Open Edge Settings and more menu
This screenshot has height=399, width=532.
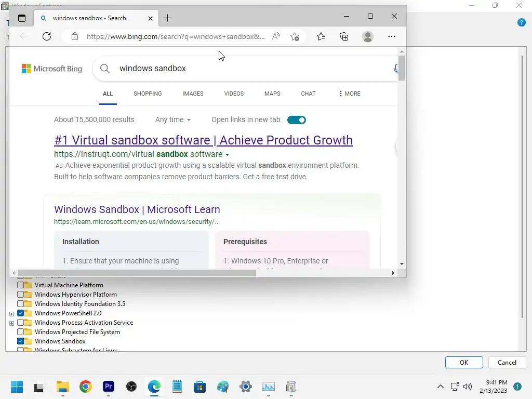[392, 36]
